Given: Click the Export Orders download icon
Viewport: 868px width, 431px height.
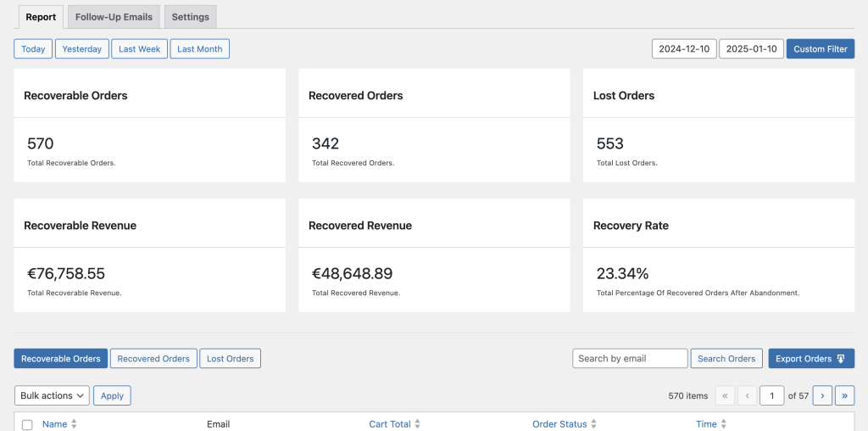Looking at the screenshot, I should 841,359.
